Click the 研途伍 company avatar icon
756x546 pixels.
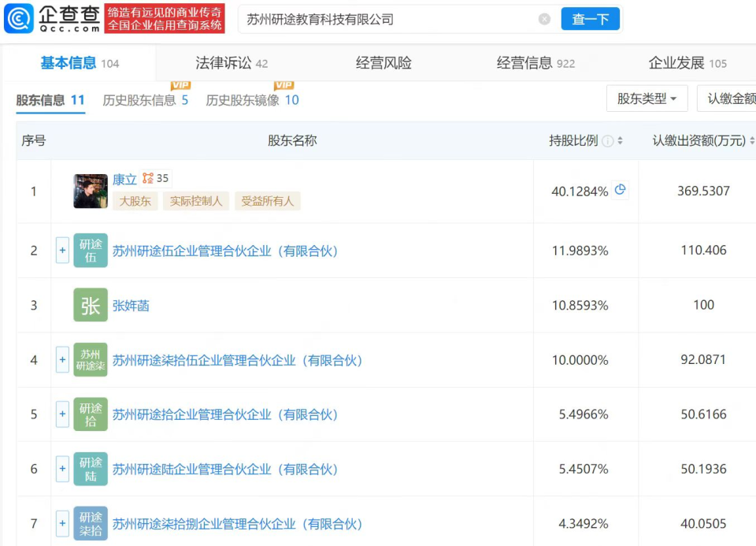point(90,251)
